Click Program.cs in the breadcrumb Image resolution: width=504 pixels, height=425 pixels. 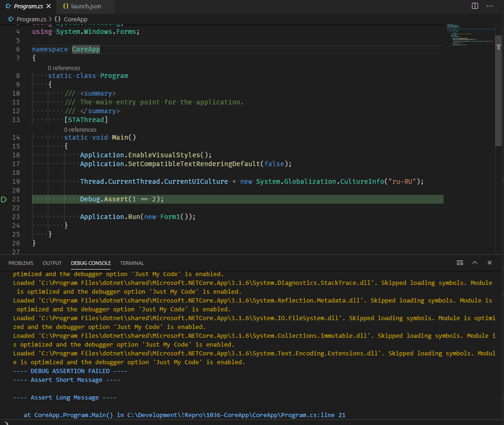pos(31,19)
